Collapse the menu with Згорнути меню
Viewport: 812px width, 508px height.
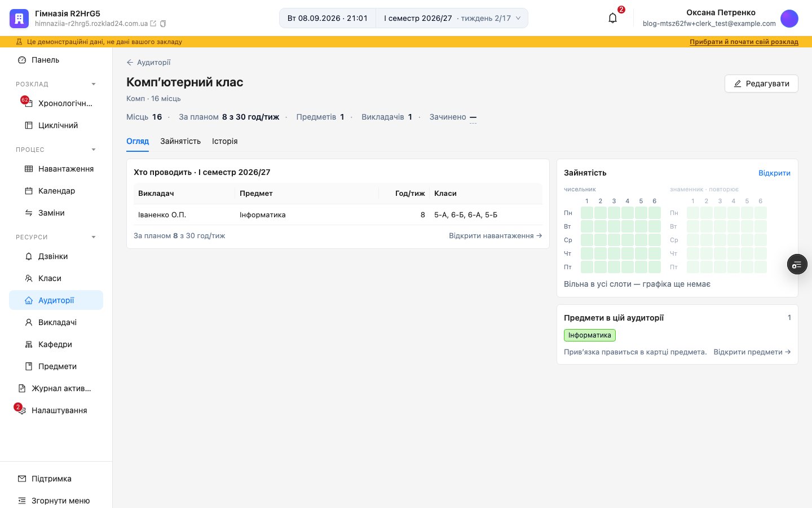tap(56, 501)
